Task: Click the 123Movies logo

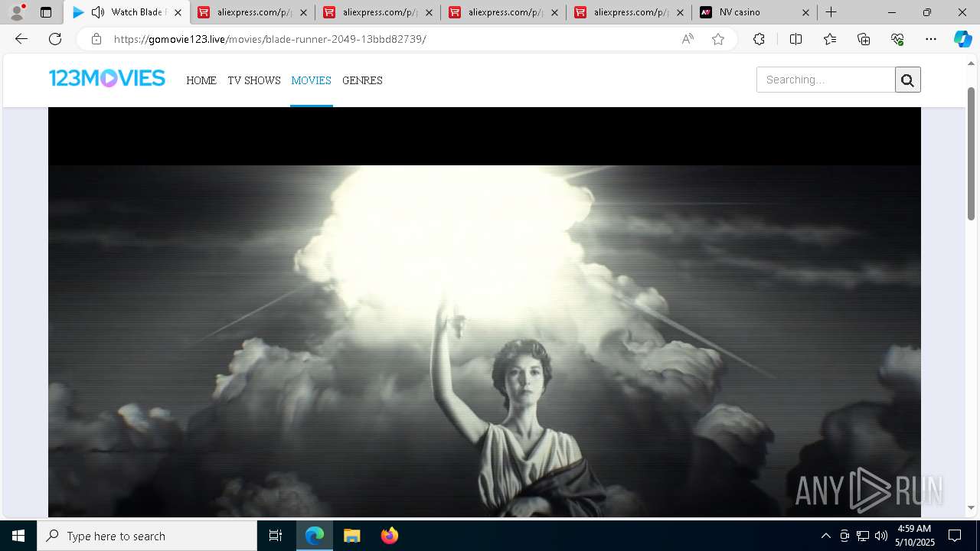Action: click(x=107, y=78)
